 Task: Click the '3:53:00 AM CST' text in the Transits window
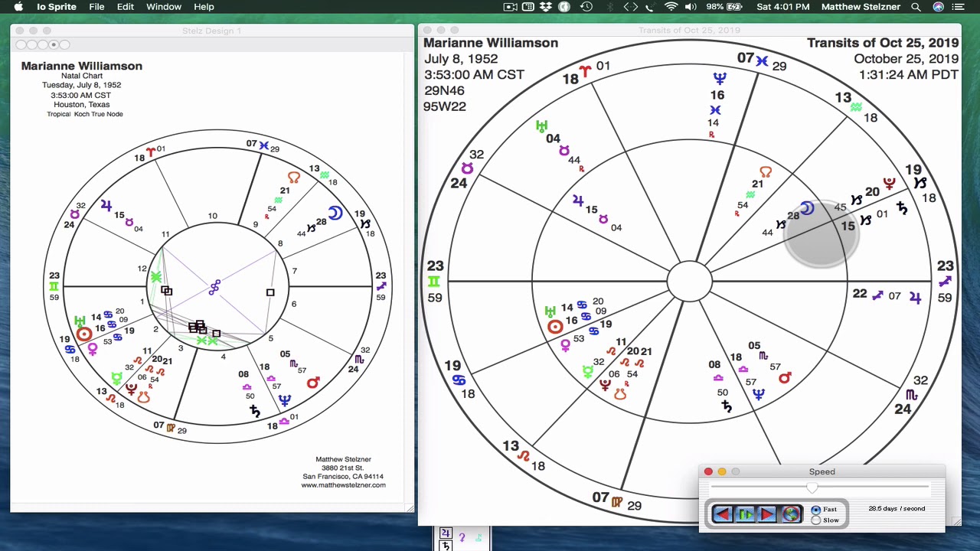coord(474,75)
